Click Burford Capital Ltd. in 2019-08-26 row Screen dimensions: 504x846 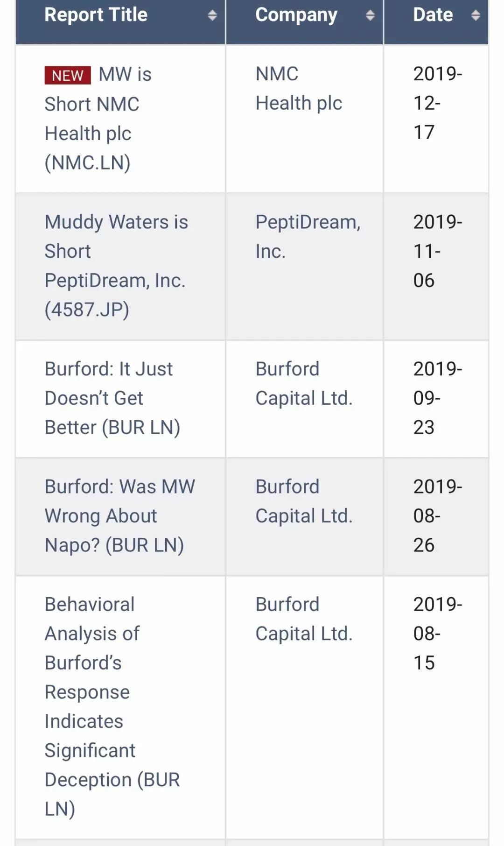pos(304,501)
